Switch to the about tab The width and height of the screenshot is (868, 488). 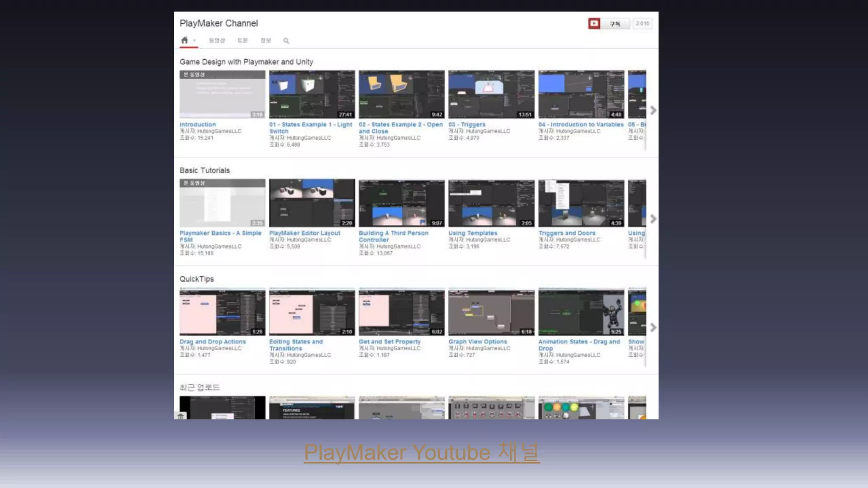pos(266,40)
